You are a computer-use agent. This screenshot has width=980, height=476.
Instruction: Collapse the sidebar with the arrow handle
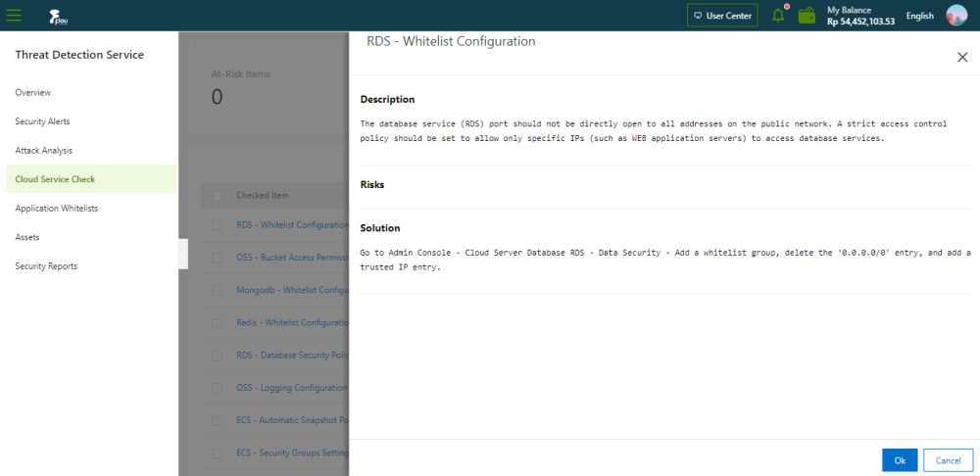[x=183, y=255]
